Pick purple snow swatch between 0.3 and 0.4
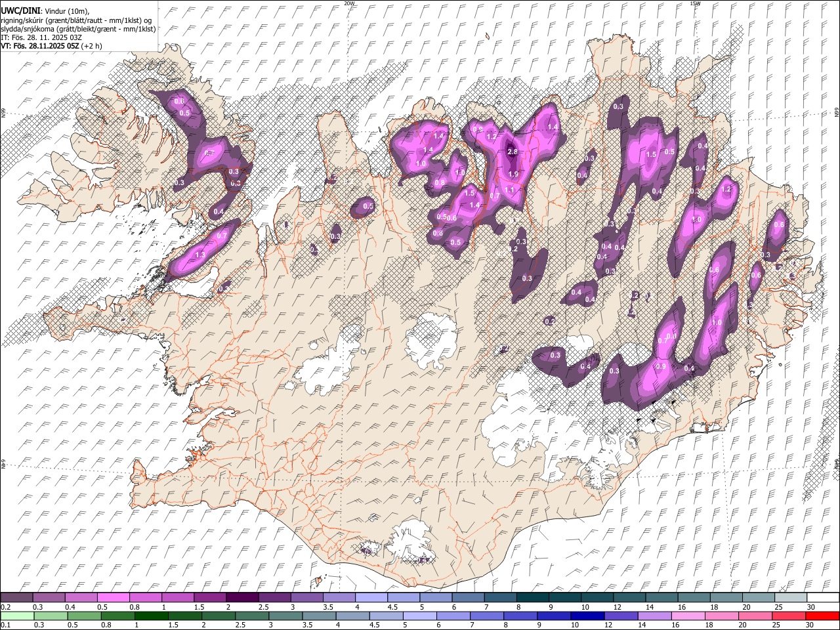Viewport: 840px width, 630px height. click(49, 597)
